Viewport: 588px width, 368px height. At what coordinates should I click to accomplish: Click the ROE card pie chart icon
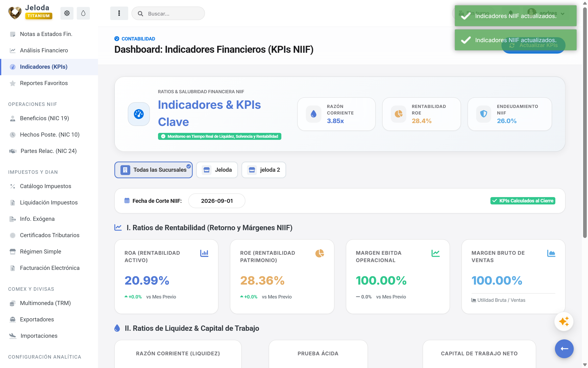[320, 253]
